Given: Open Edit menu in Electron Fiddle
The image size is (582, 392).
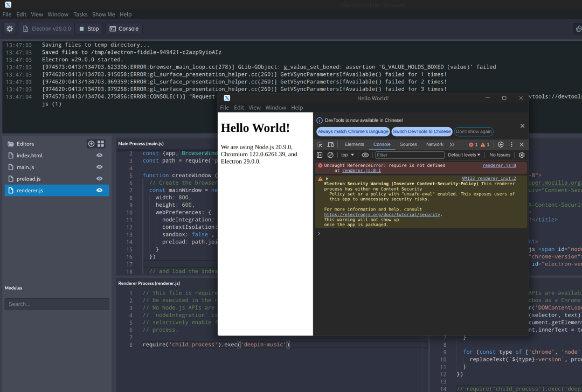Looking at the screenshot, I should coord(21,14).
